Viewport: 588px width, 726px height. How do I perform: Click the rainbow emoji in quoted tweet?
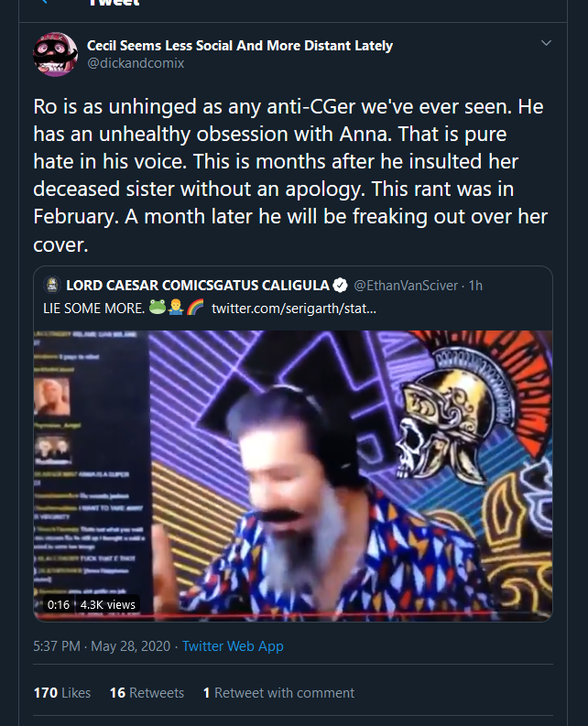[195, 307]
